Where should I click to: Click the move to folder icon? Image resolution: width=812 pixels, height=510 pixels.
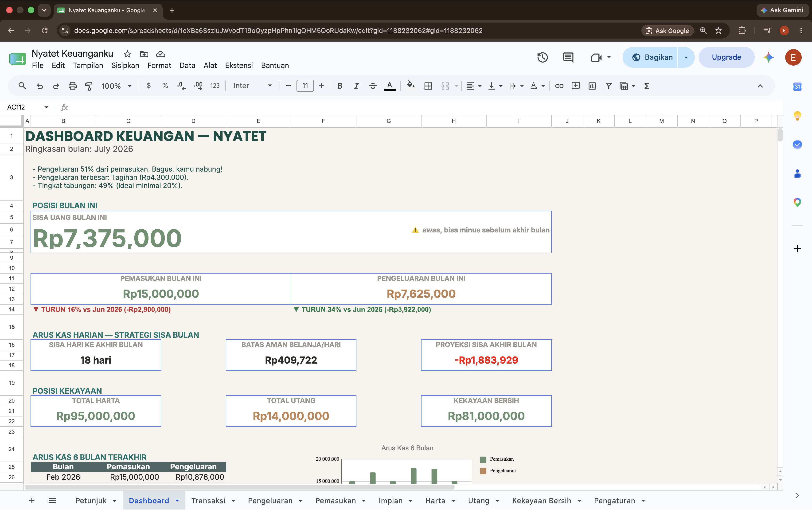[144, 54]
